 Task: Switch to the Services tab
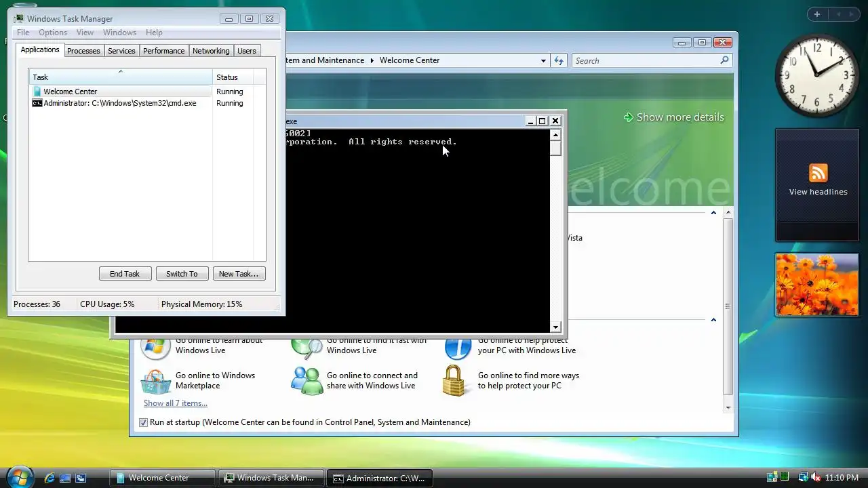[x=121, y=51]
